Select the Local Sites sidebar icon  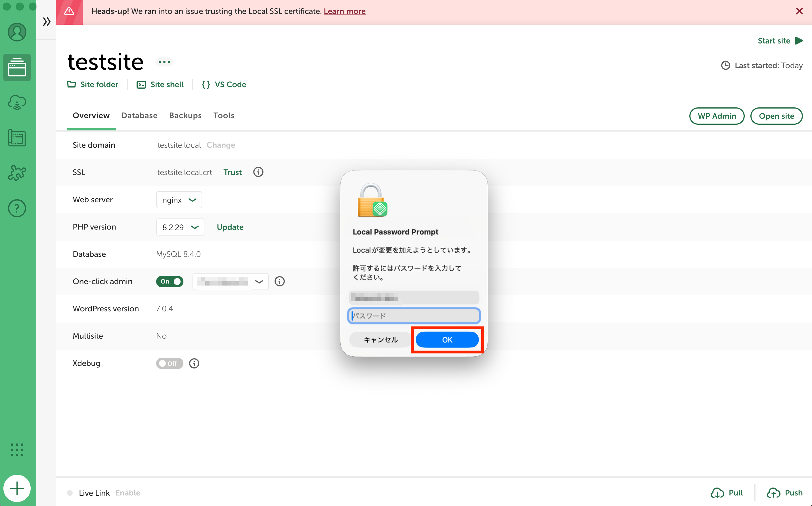click(17, 67)
